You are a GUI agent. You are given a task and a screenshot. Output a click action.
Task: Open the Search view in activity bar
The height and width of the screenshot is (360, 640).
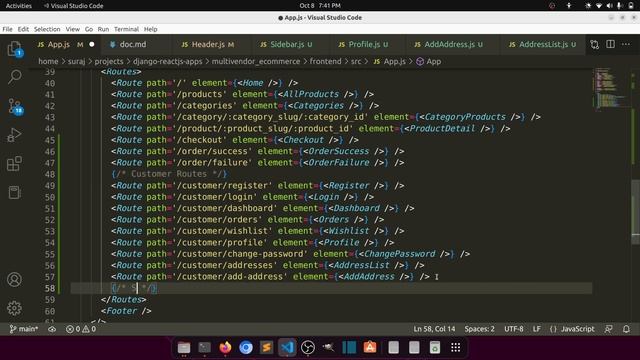click(15, 77)
